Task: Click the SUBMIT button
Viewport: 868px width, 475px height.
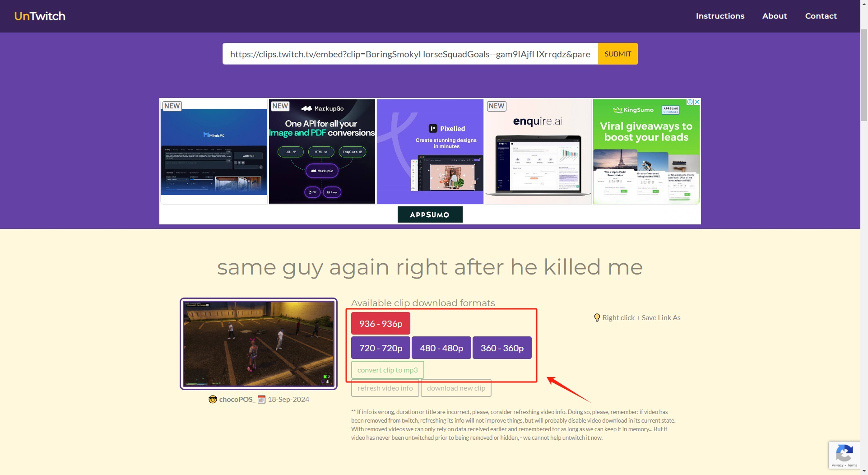Action: [x=618, y=54]
